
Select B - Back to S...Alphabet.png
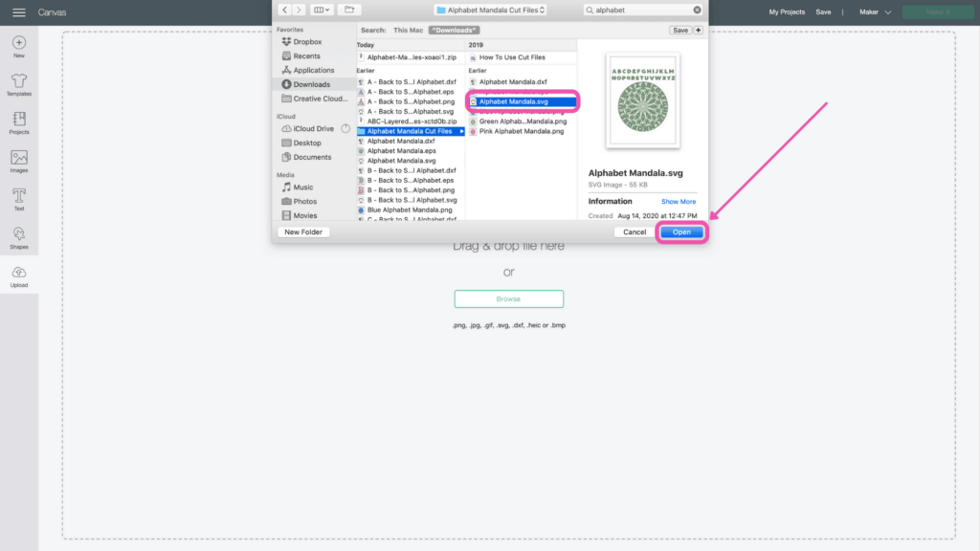tap(411, 190)
